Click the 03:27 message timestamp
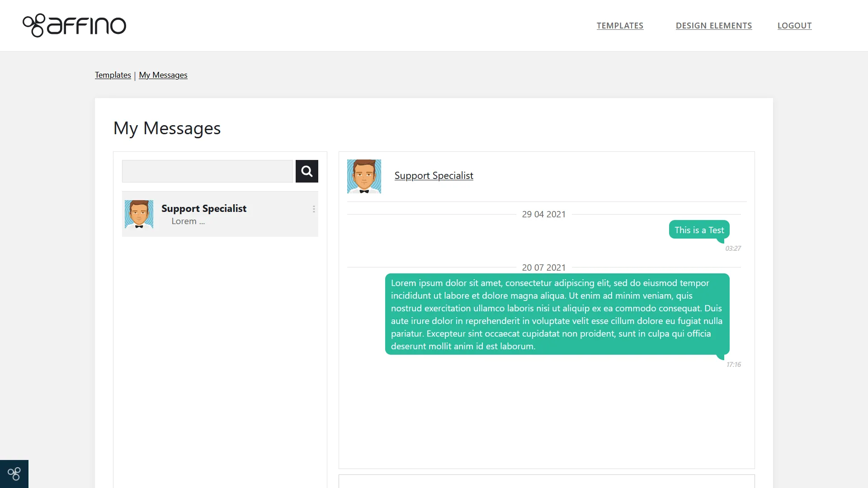 point(733,249)
